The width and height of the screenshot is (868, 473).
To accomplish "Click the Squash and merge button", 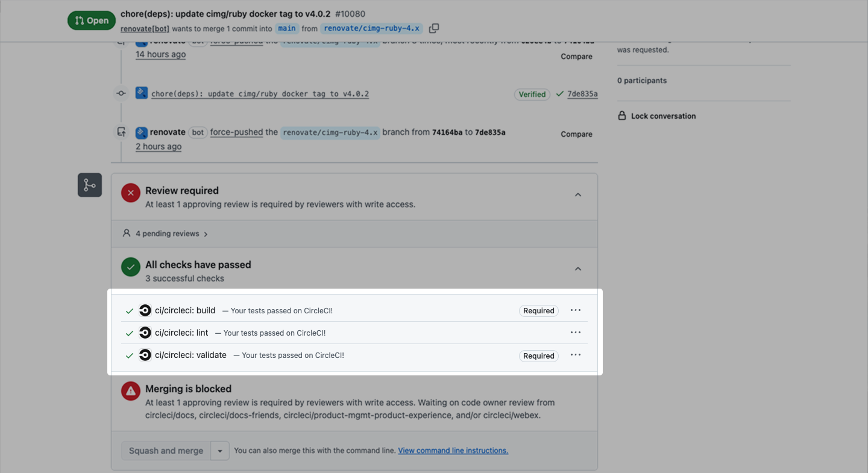I will tap(166, 451).
